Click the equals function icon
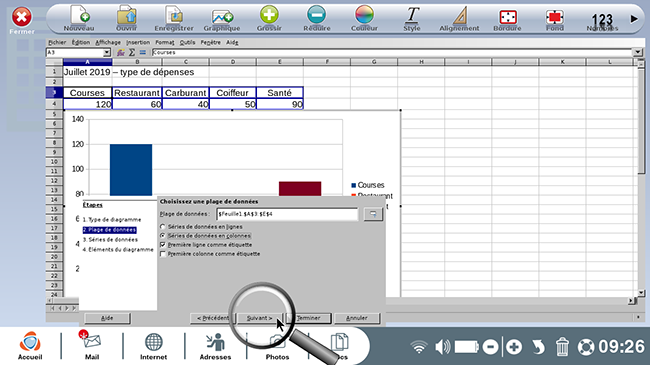Viewport: 650px width, 365px height. (143, 53)
